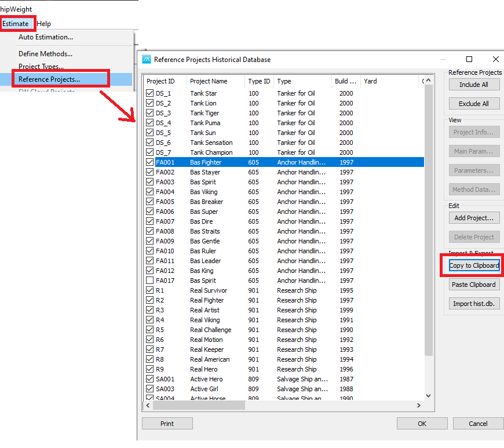The height and width of the screenshot is (448, 504).
Task: Sort list by Project Name column header
Action: (x=209, y=81)
